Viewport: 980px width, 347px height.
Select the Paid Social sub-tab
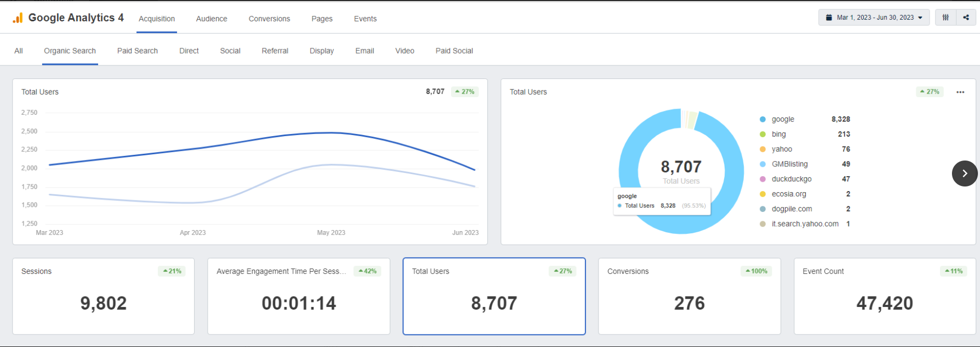coord(454,51)
